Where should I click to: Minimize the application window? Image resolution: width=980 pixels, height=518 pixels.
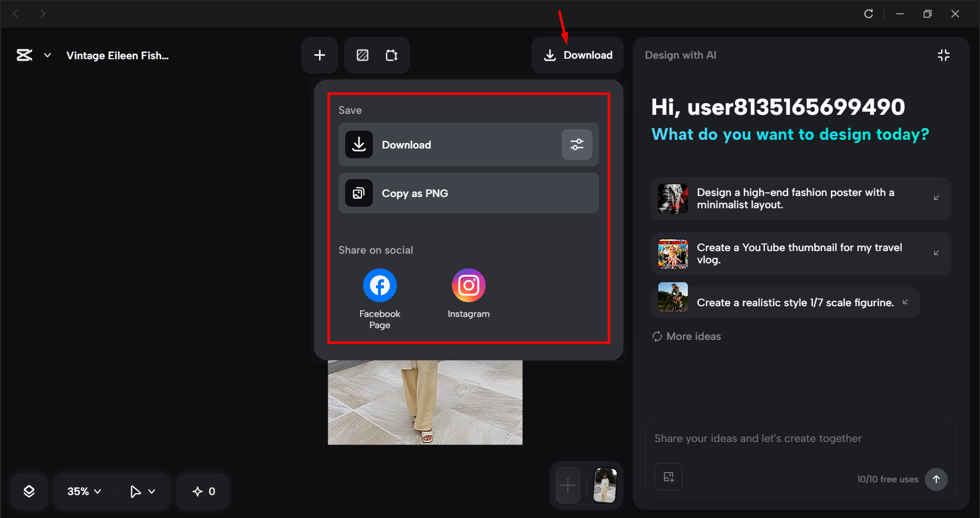tap(900, 14)
